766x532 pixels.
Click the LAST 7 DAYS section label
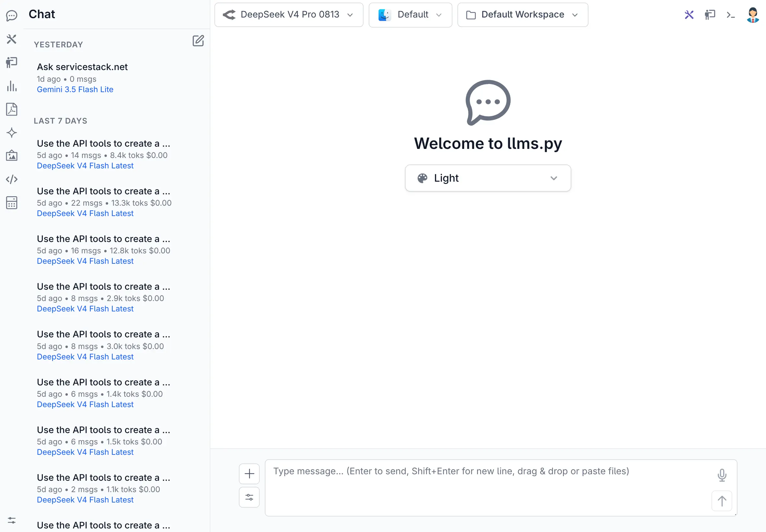click(60, 121)
